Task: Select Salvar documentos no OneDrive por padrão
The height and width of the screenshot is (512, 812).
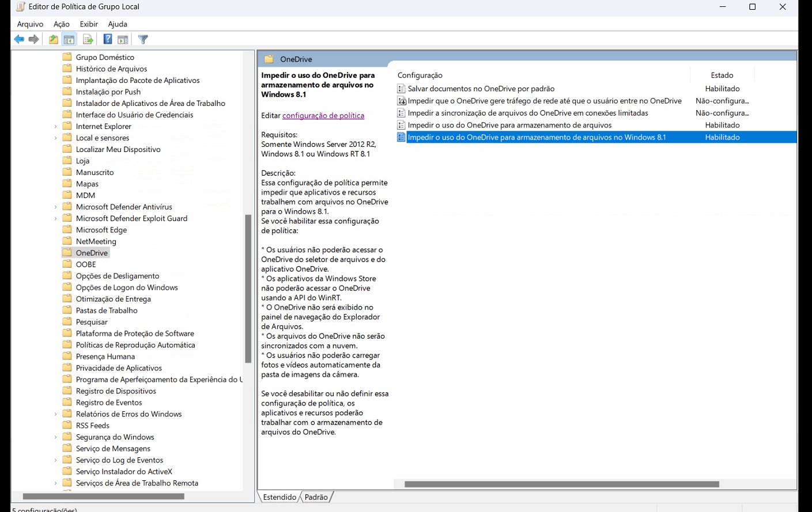Action: click(x=481, y=89)
